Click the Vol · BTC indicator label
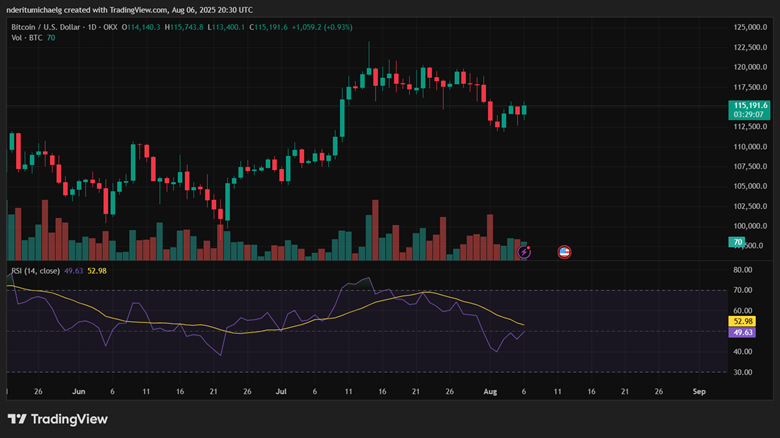 point(25,36)
